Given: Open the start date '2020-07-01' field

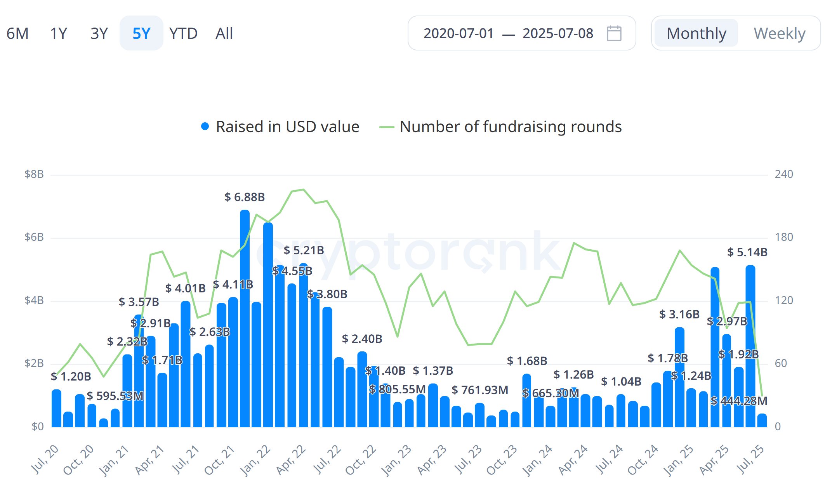Looking at the screenshot, I should (x=458, y=33).
